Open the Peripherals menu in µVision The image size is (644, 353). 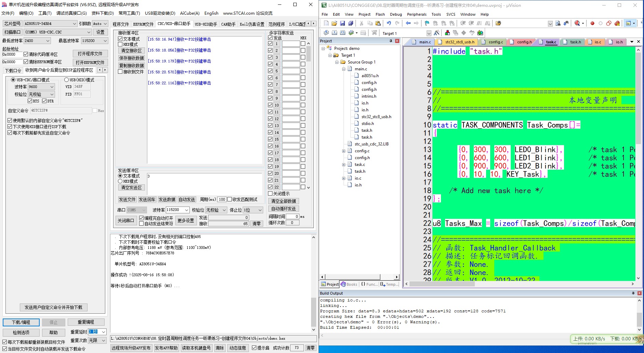tap(416, 14)
